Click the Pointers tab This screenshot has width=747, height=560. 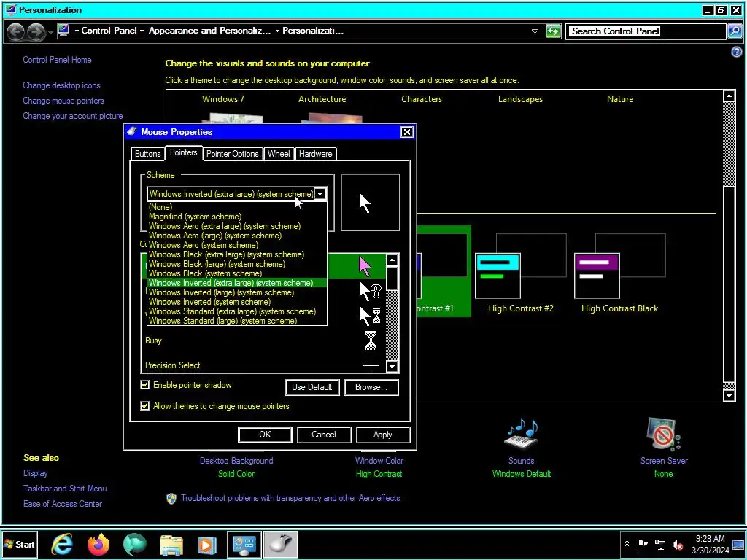(183, 153)
